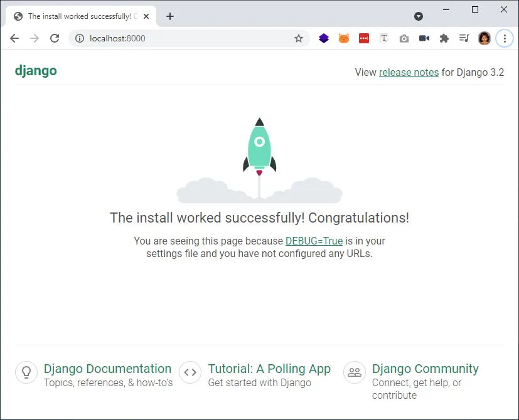This screenshot has width=519, height=420.
Task: Open the T text extension icon
Action: [384, 38]
